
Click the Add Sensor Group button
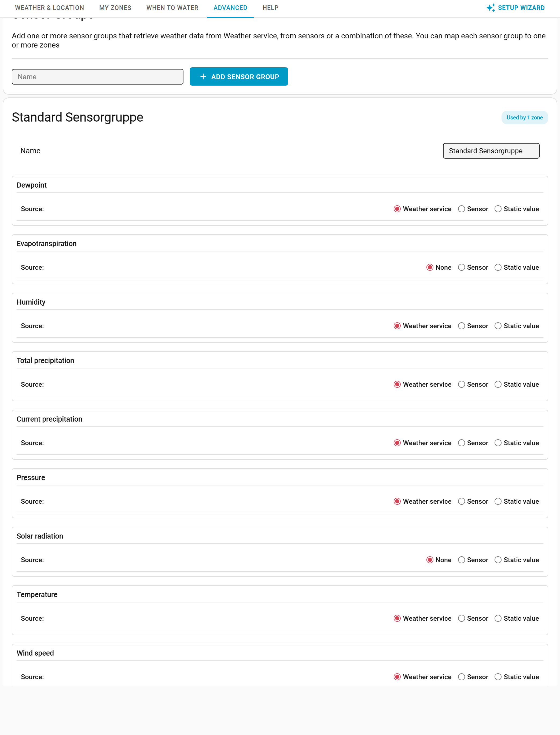(x=239, y=77)
